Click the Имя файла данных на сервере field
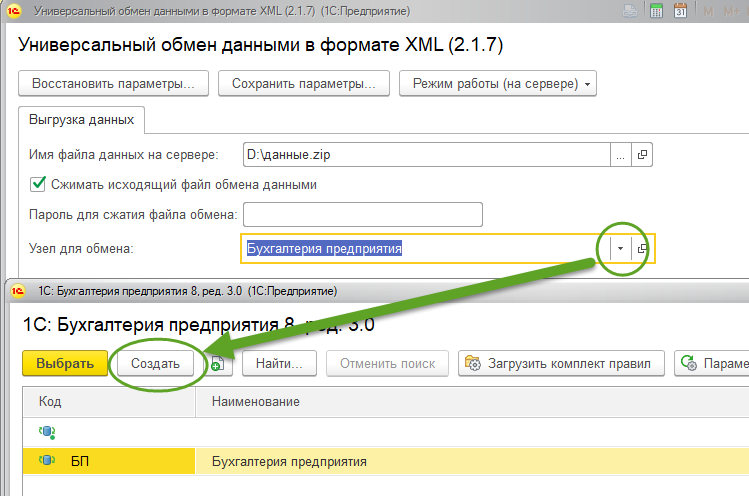 [426, 154]
